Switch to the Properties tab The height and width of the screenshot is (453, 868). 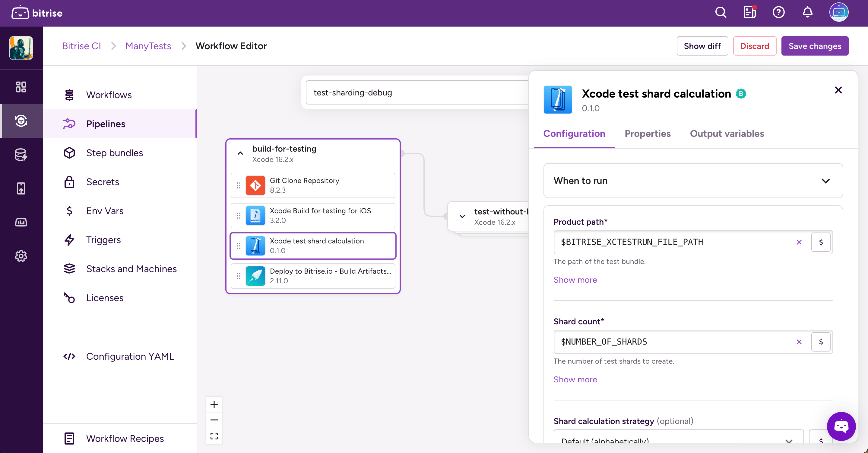647,133
